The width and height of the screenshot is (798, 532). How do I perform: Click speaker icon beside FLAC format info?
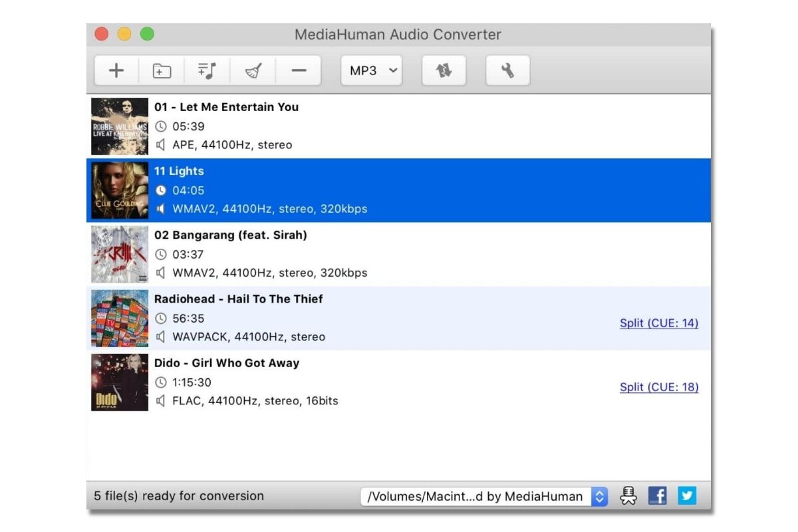click(x=160, y=400)
